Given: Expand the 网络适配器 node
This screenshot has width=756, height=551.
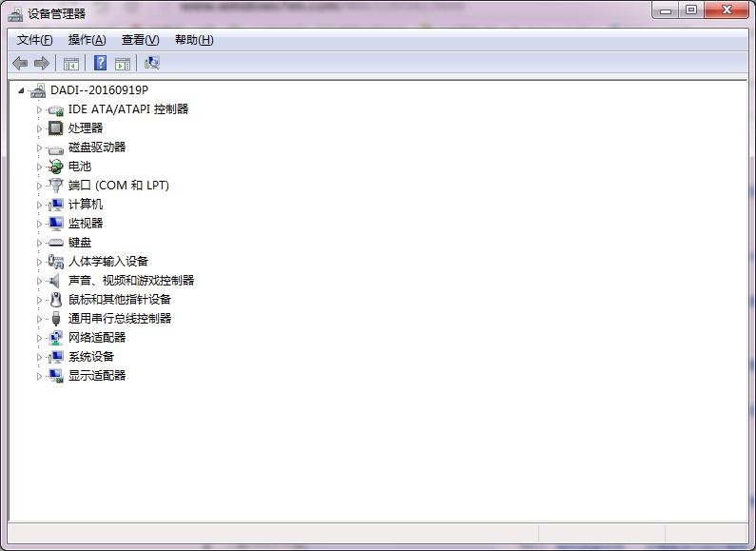Looking at the screenshot, I should [40, 338].
